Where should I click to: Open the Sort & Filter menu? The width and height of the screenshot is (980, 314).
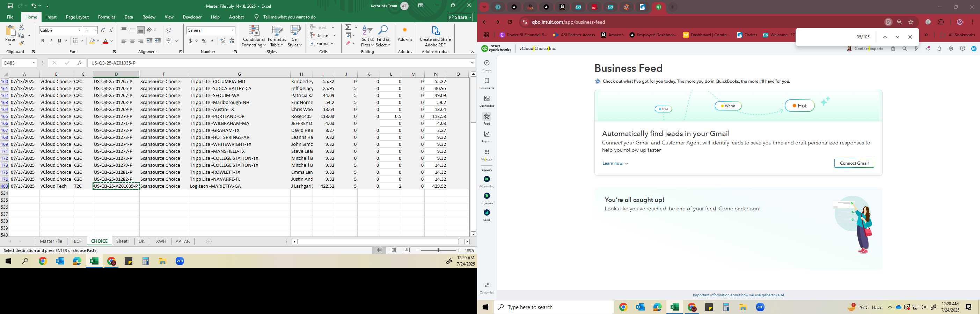pos(367,37)
